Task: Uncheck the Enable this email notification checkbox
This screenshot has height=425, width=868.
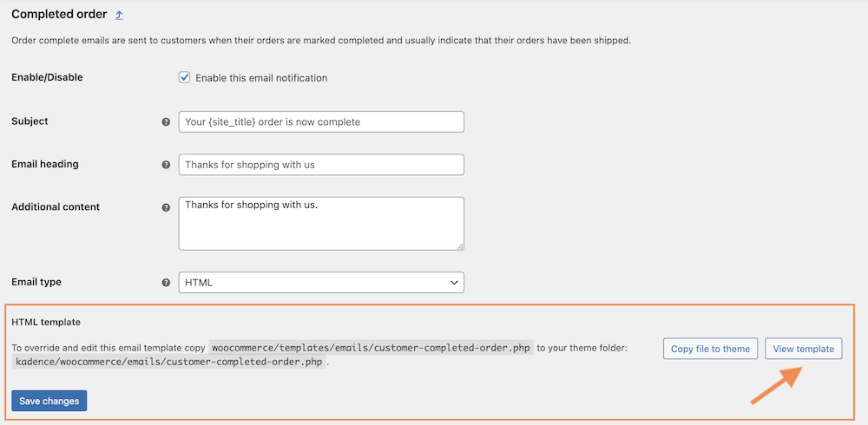Action: point(184,77)
